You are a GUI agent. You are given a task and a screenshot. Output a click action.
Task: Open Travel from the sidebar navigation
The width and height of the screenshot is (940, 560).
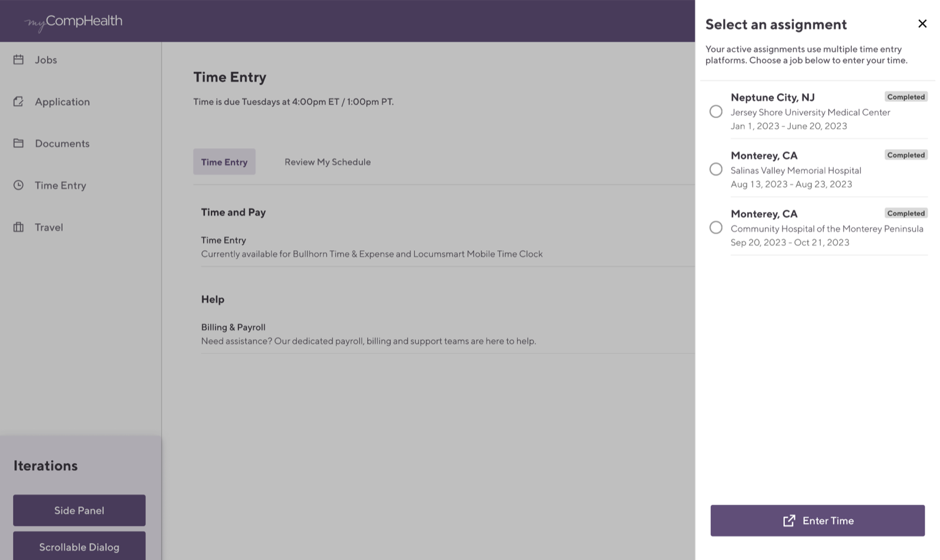point(49,227)
